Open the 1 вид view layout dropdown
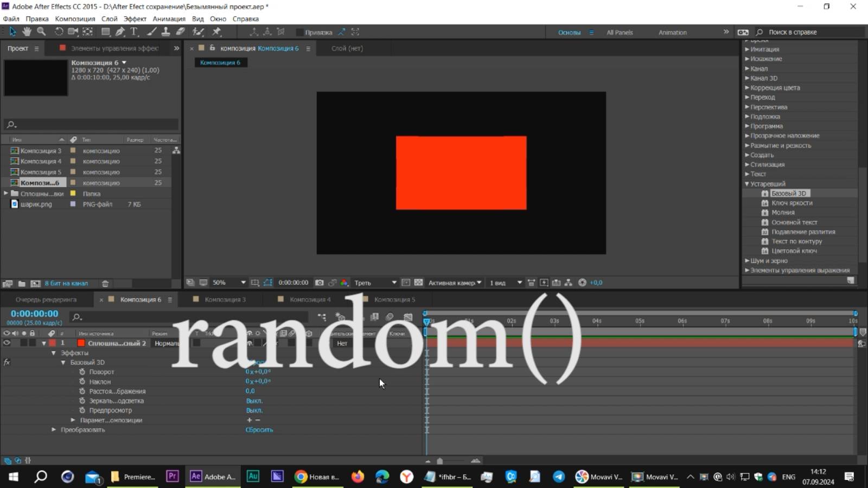Viewport: 868px width, 488px height. [x=505, y=282]
